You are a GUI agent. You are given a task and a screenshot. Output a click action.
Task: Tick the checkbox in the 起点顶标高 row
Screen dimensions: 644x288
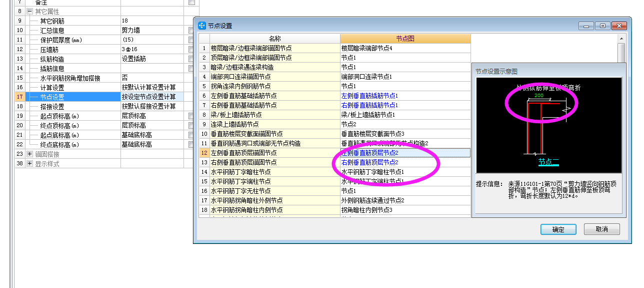pyautogui.click(x=191, y=116)
